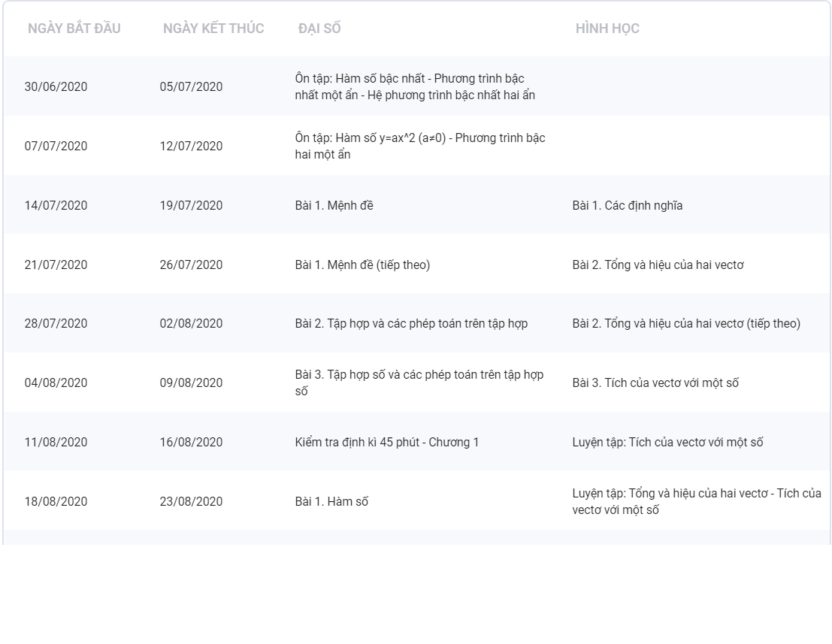Open 'Bài 2. Tổng và hiệu của hai vectơ'
832x644 pixels.
658,265
